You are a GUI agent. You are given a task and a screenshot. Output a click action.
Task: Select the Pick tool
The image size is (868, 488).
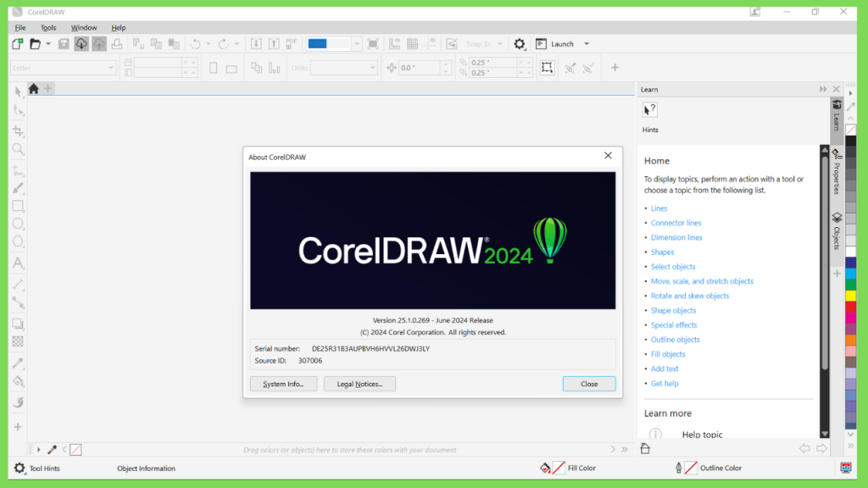pos(19,91)
